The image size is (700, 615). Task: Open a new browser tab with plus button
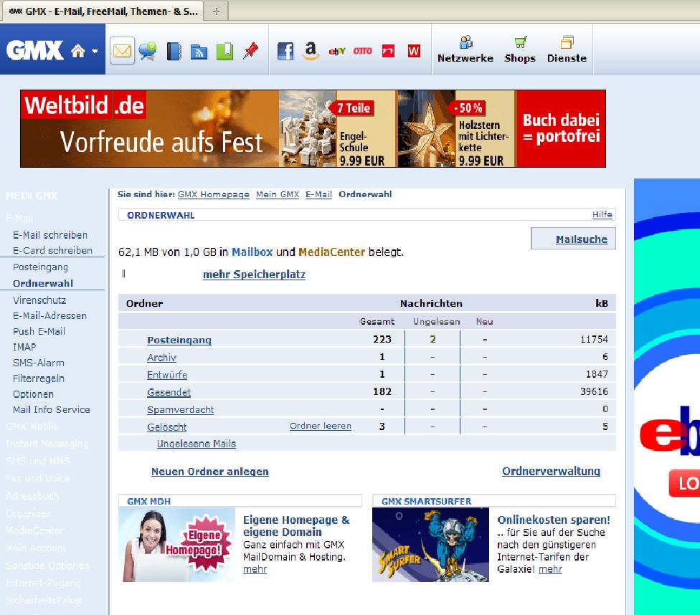pos(217,11)
